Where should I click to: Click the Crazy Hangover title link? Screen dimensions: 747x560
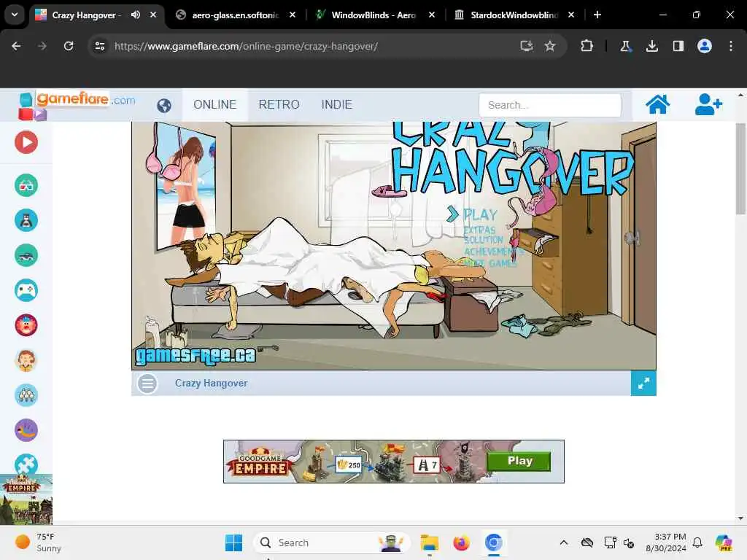(x=211, y=384)
